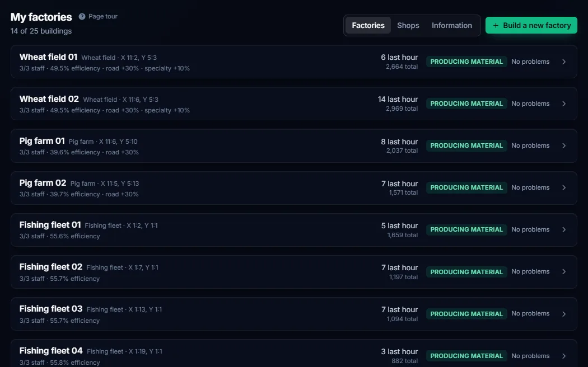Click the Pig farm 01 name
588x367 pixels.
pos(42,141)
